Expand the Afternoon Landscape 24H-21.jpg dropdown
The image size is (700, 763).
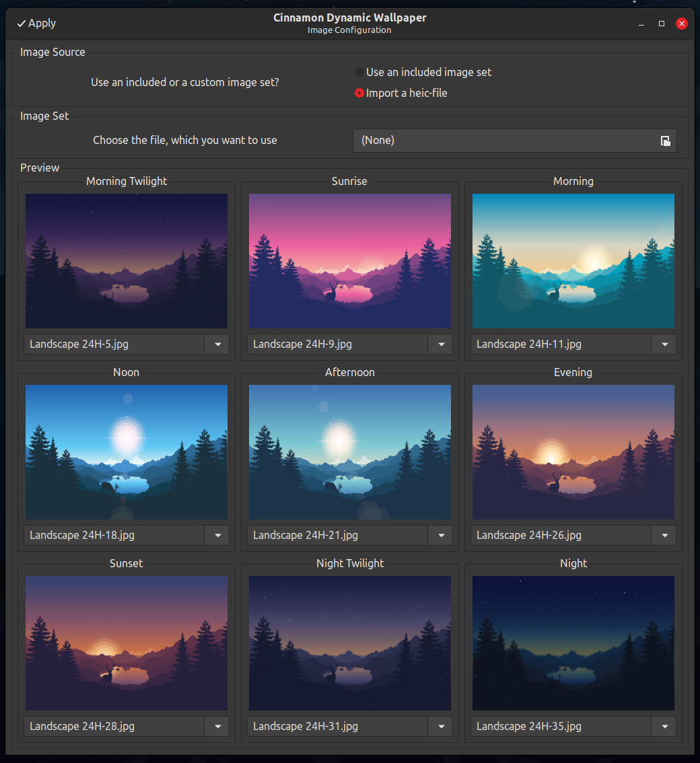(x=441, y=536)
